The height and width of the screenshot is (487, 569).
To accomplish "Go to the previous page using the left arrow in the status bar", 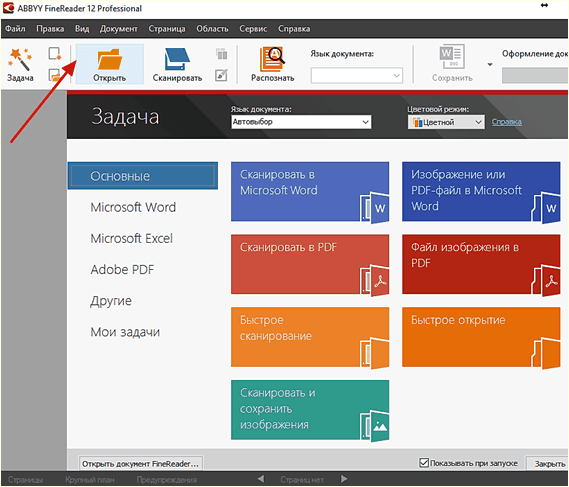I will pos(261,479).
